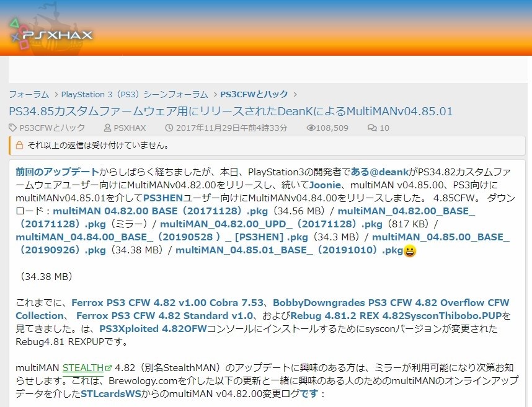Image resolution: width=532 pixels, height=407 pixels.
Task: Click the user icon beside PSXHAX author
Action: (107, 128)
